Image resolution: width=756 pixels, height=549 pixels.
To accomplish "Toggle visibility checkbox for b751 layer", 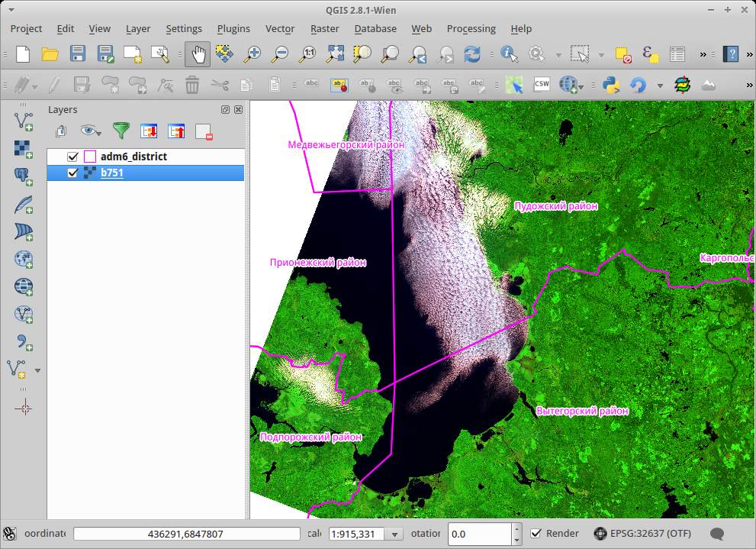I will coord(73,173).
